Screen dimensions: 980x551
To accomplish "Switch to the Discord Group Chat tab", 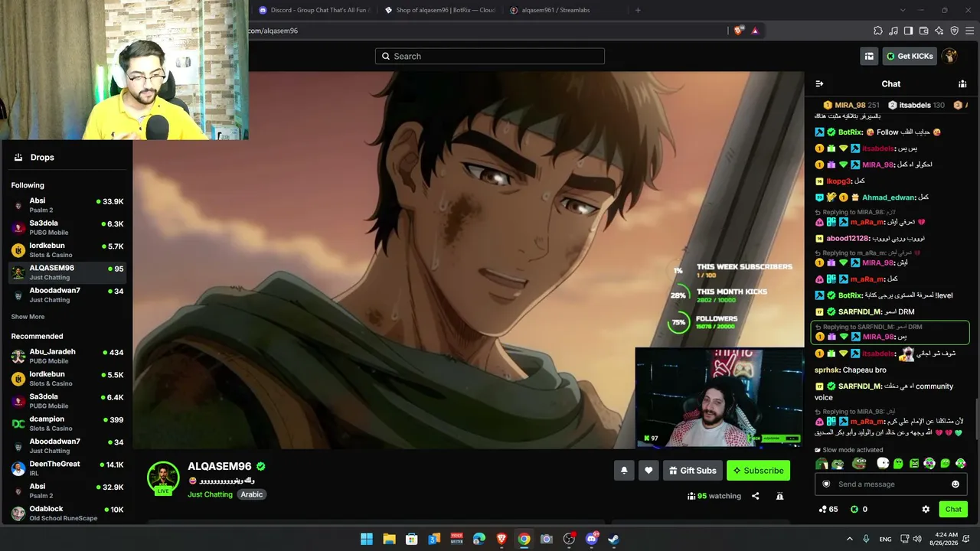I will pos(315,10).
